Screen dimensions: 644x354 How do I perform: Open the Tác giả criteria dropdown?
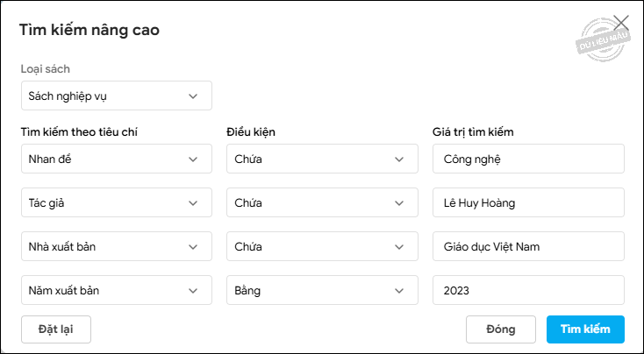click(116, 202)
